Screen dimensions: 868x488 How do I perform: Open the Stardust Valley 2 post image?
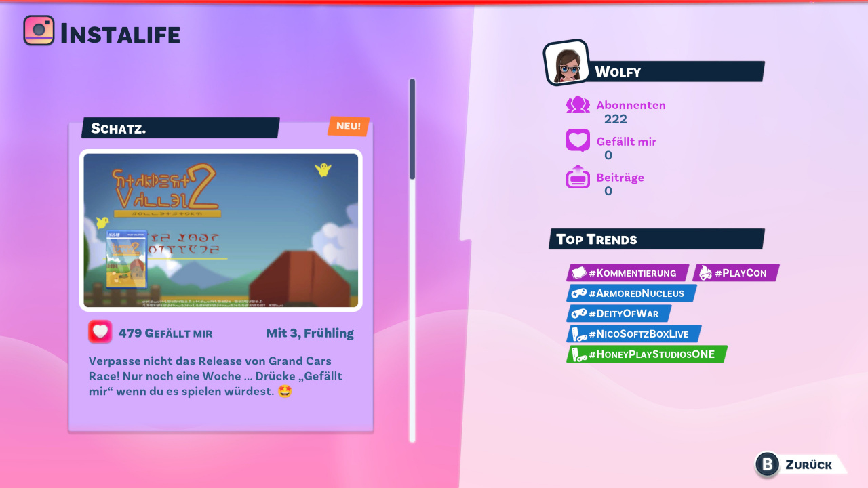221,230
